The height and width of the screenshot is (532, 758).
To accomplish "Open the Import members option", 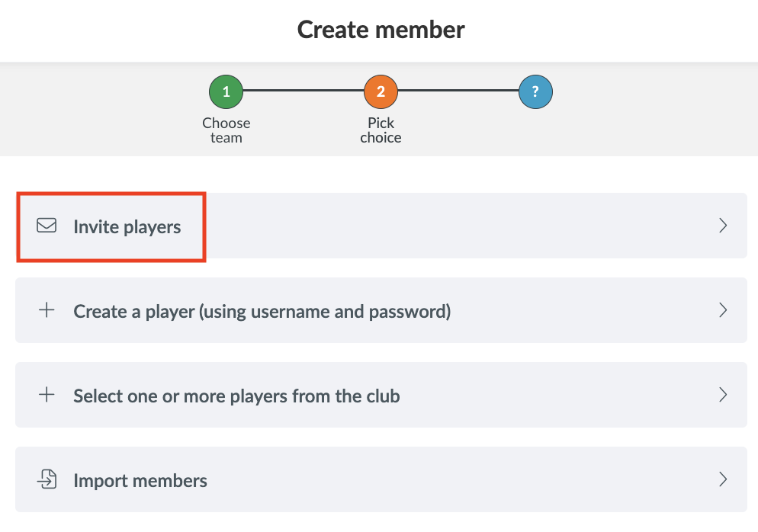I will click(x=140, y=481).
